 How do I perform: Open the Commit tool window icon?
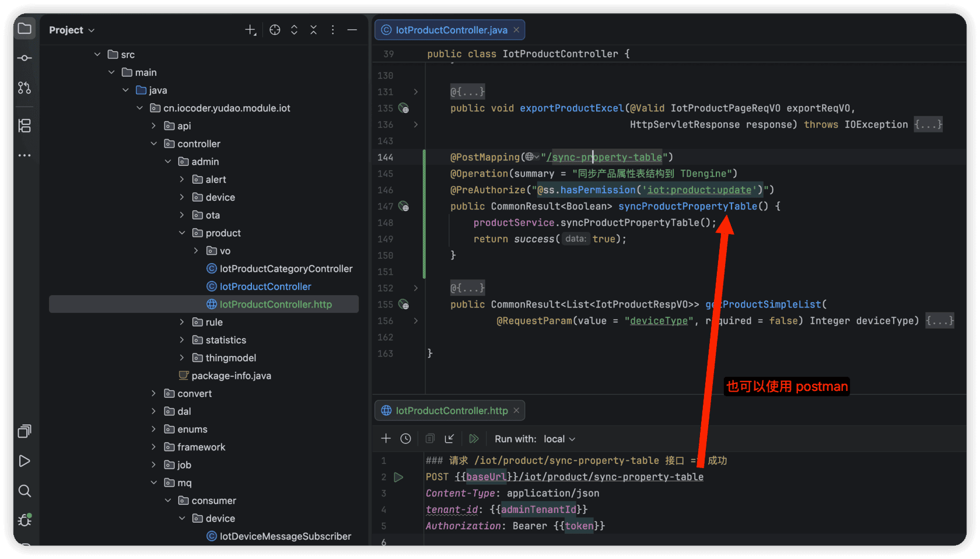coord(24,58)
